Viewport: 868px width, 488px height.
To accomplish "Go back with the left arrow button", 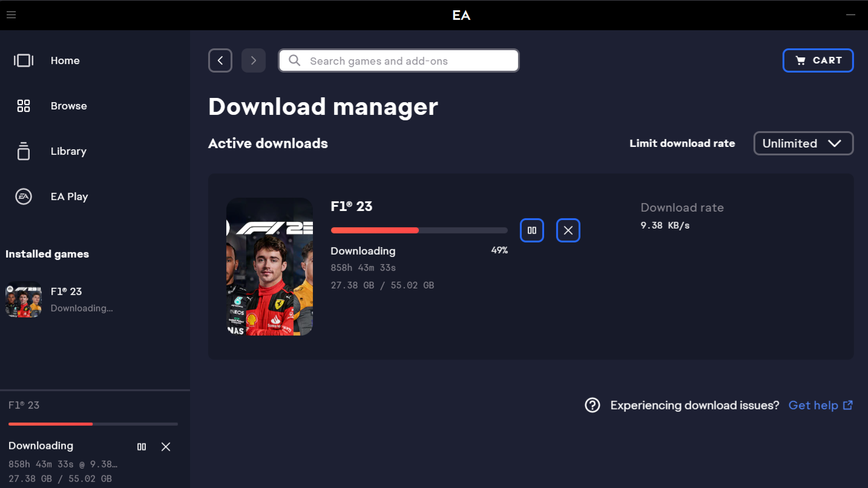I will [x=220, y=60].
